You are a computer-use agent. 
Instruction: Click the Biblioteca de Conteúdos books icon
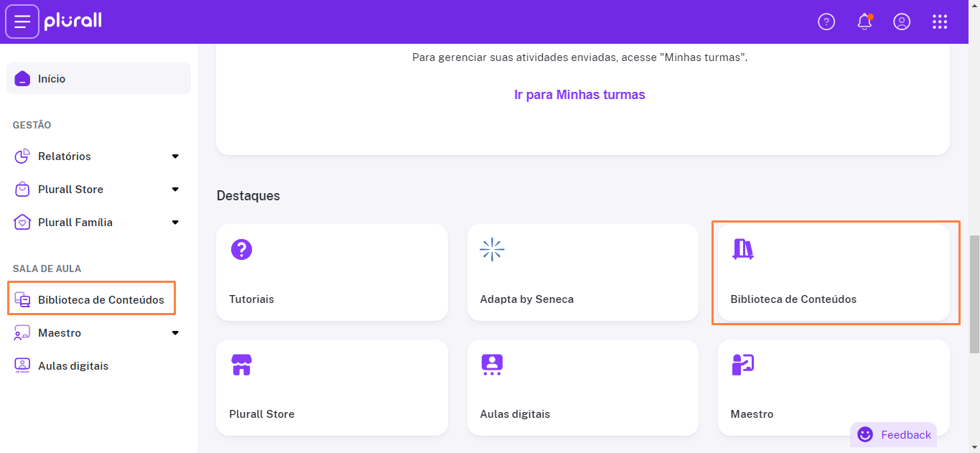pos(742,250)
